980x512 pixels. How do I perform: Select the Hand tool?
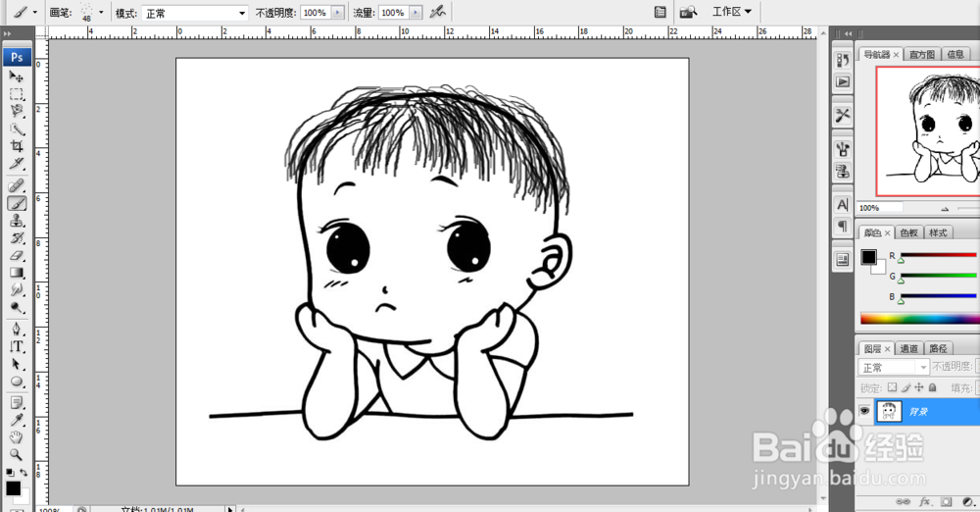click(17, 436)
